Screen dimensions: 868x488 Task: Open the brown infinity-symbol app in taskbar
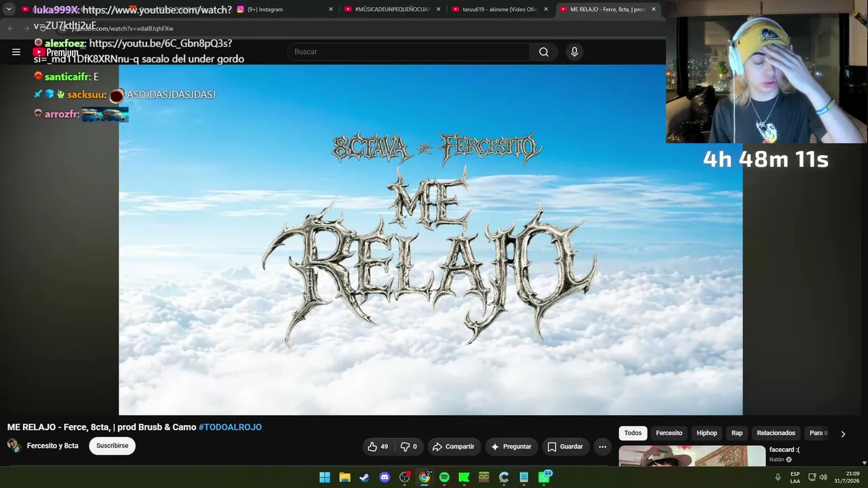pyautogui.click(x=484, y=477)
